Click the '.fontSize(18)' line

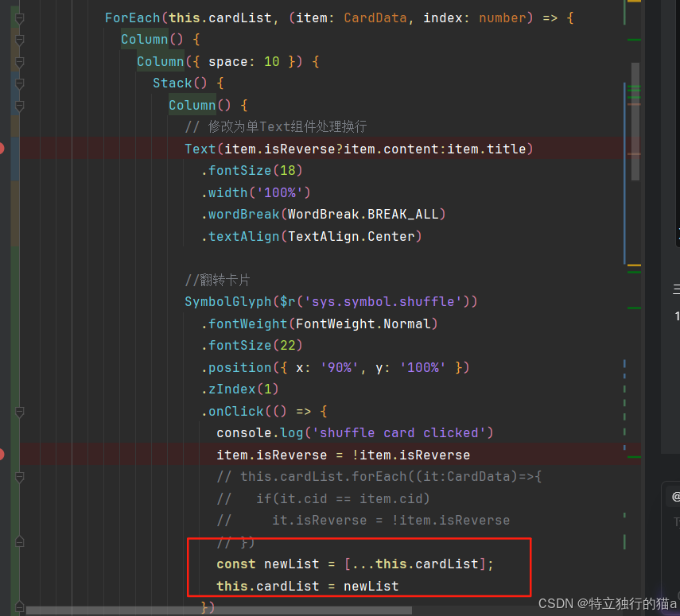[x=252, y=170]
